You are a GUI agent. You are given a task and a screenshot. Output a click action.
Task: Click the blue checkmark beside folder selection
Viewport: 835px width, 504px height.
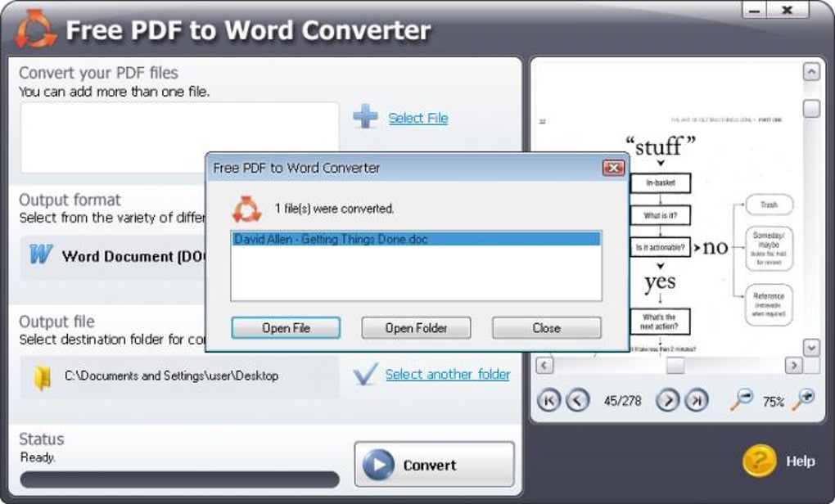(365, 373)
